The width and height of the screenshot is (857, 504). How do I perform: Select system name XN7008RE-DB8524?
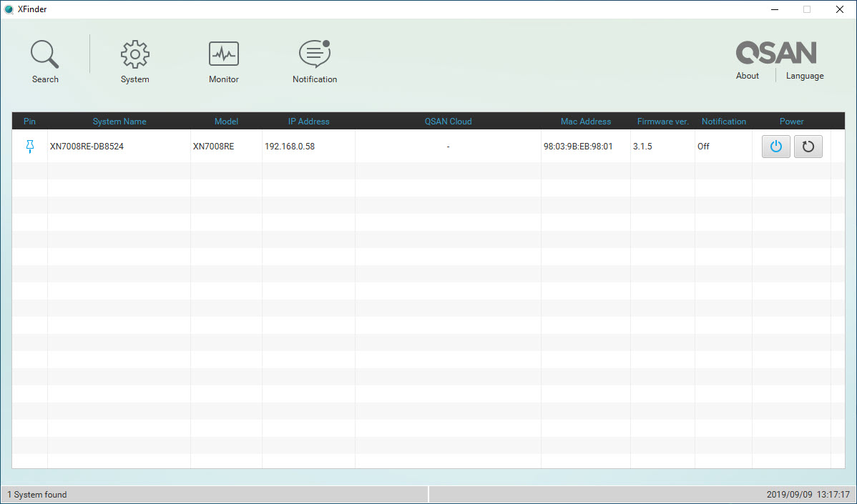tap(87, 147)
